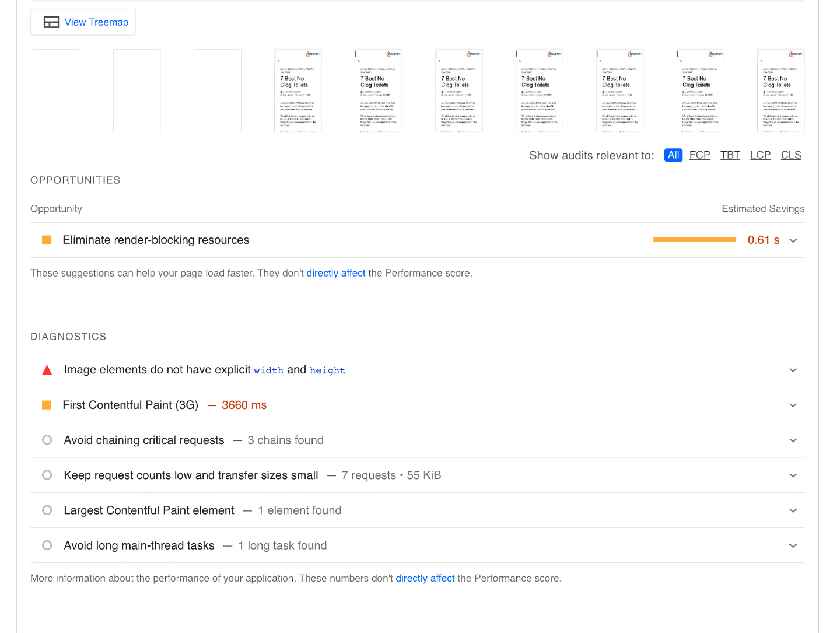Expand Eliminate render-blocking resources chevron

coord(793,240)
